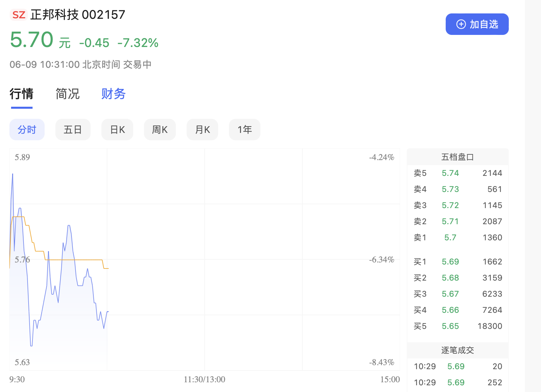Screen dimensions: 541x392
Task: Click the 10:29 trade with volume 252
Action: pyautogui.click(x=458, y=383)
